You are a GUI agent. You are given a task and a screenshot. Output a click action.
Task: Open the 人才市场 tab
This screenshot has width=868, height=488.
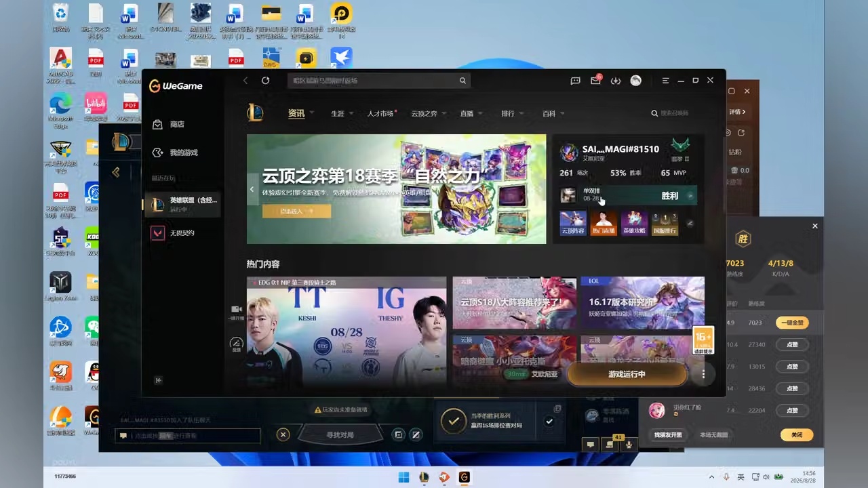click(x=380, y=114)
